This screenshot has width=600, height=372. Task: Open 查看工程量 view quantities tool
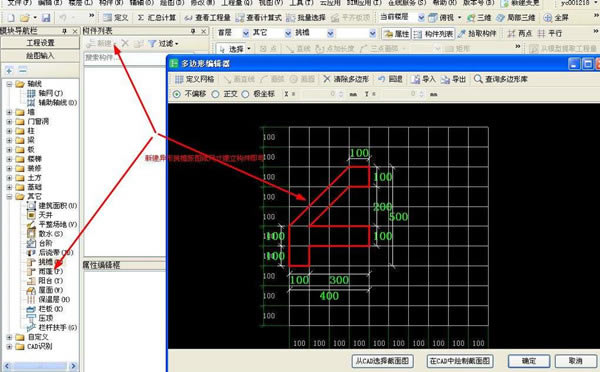[207, 18]
